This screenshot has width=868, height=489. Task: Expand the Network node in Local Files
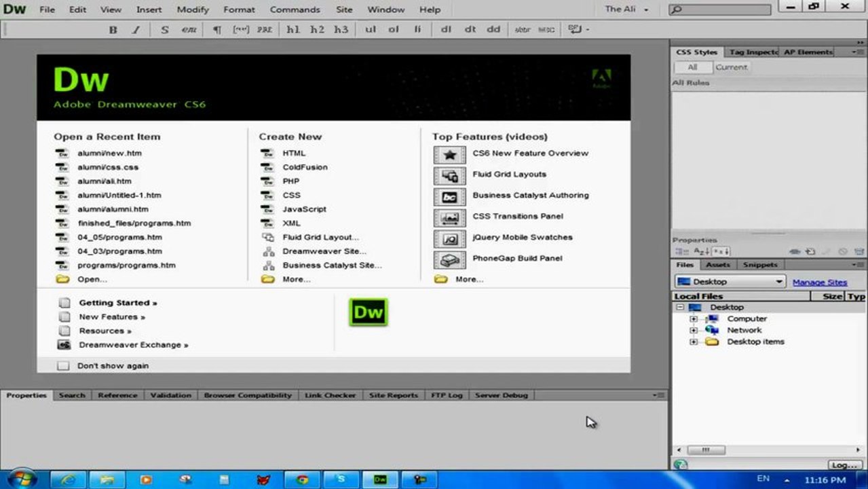pyautogui.click(x=693, y=330)
